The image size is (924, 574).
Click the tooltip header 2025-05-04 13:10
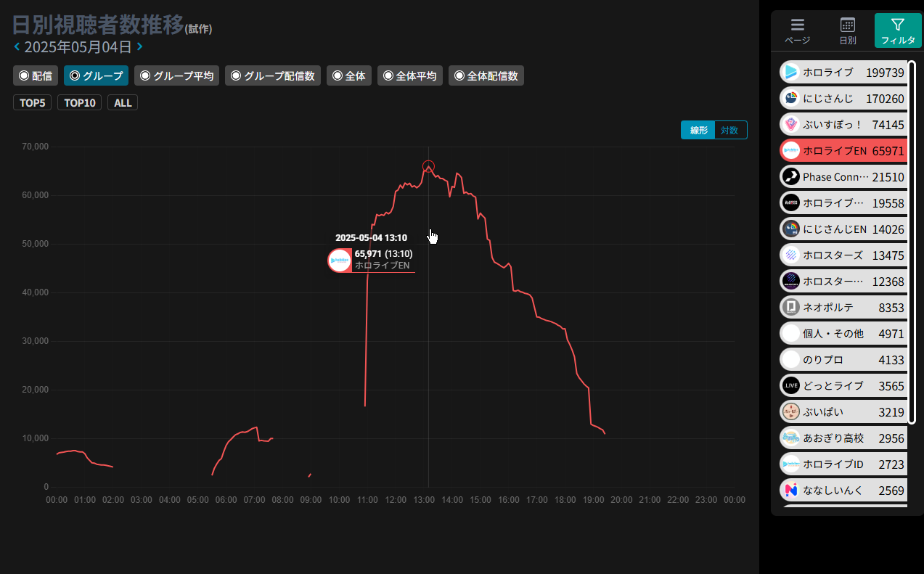[371, 238]
